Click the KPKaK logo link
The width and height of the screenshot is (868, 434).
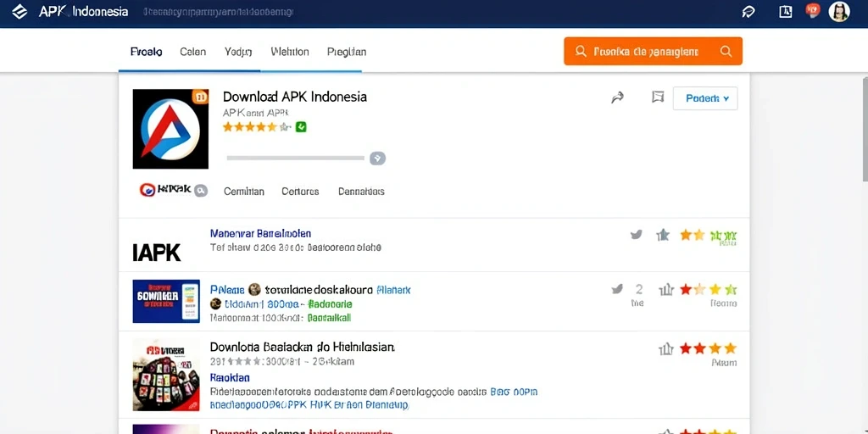coord(165,189)
